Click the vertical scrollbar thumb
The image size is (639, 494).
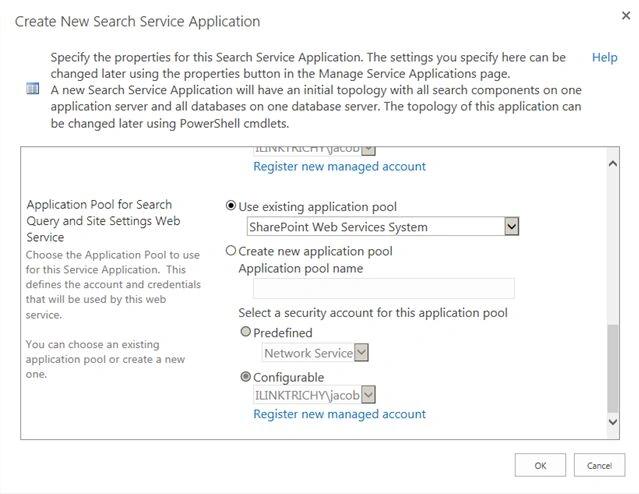point(613,368)
